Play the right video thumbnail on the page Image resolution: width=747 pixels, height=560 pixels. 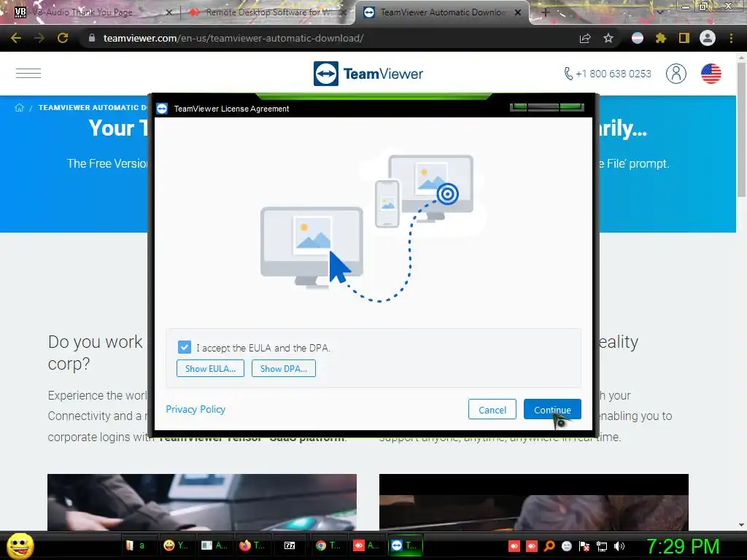click(533, 502)
